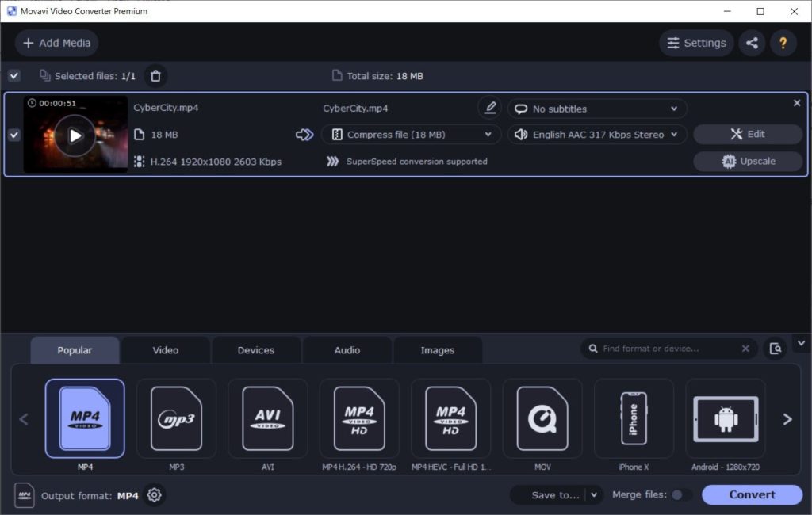The image size is (812, 515).
Task: Select the Android - 1280x720 preset
Action: (726, 418)
